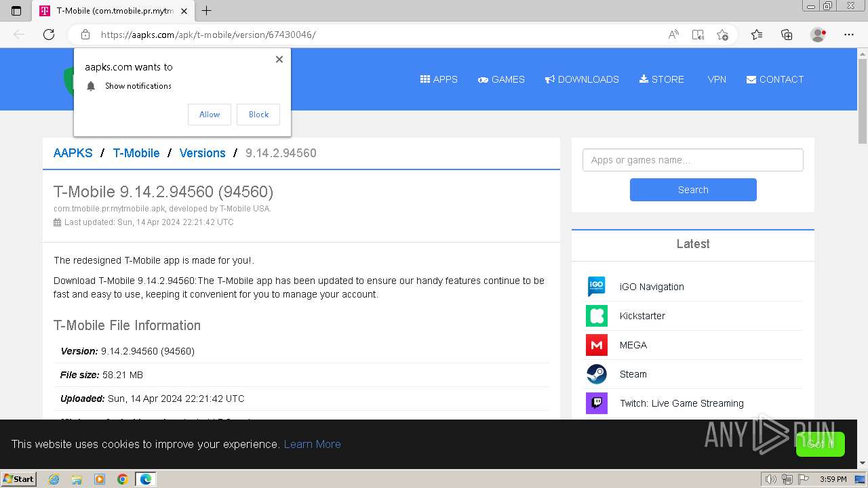Screen dimensions: 868x488
Task: Go to T-Mobile breadcrumb link
Action: [136, 153]
